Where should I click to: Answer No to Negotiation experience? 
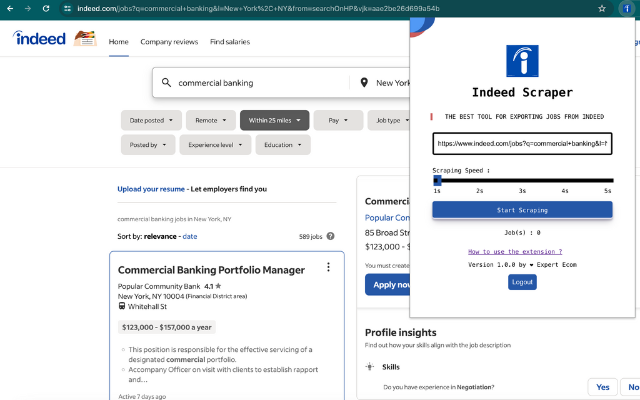pyautogui.click(x=631, y=387)
